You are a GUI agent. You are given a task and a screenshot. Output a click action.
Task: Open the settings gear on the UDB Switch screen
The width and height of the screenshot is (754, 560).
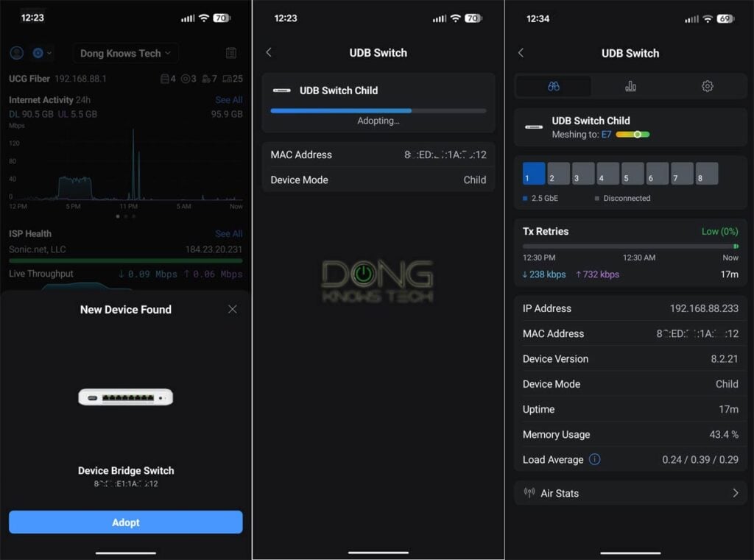pyautogui.click(x=708, y=86)
